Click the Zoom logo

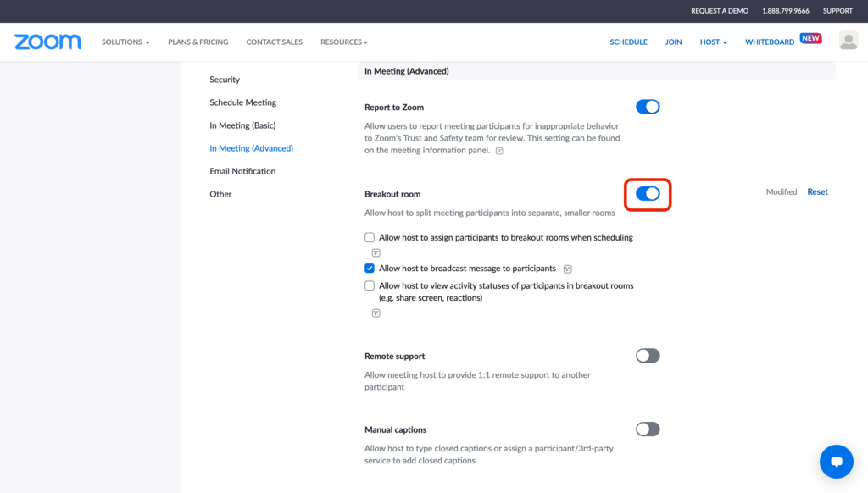coord(47,42)
